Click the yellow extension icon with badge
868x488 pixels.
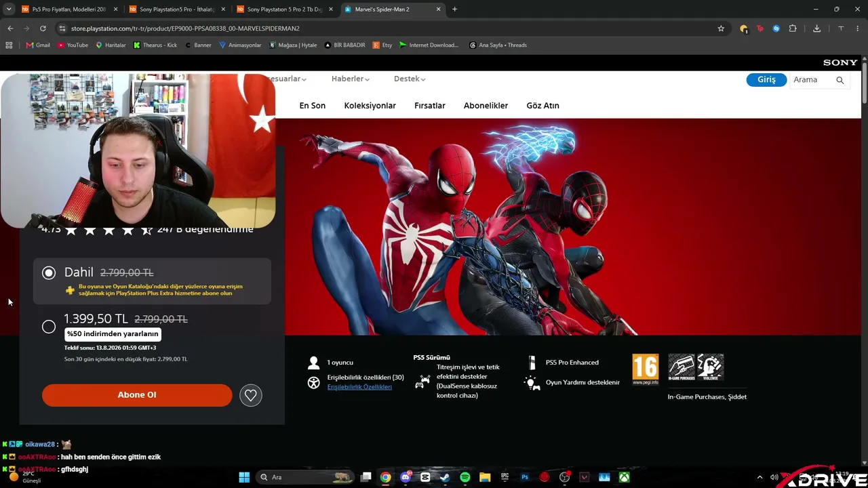point(744,28)
